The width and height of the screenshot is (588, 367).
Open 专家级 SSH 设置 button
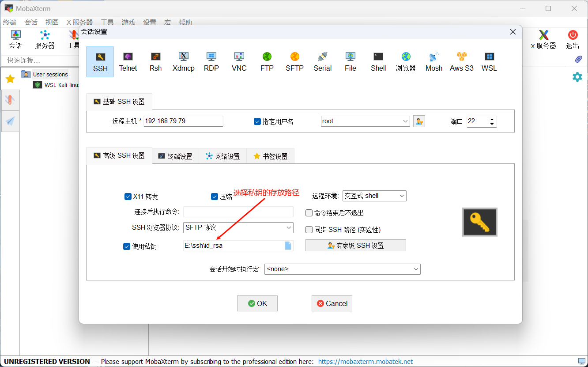[x=355, y=246]
